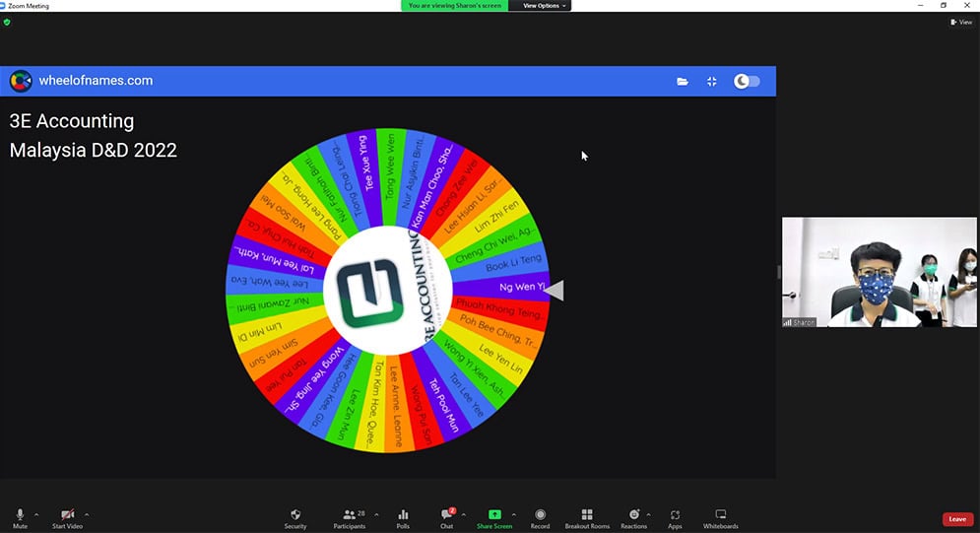980x533 pixels.
Task: Expand share options arrow next to Share Screen
Action: click(x=514, y=514)
